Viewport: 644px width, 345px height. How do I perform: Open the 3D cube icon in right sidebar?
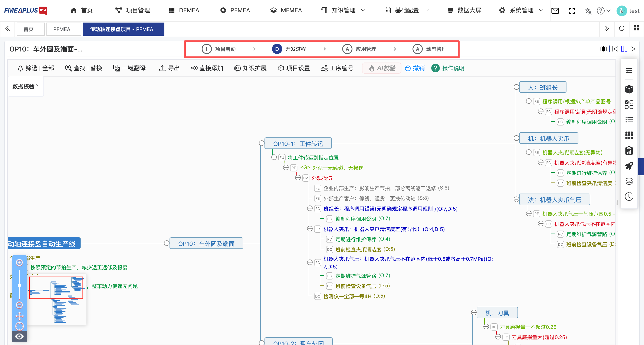pyautogui.click(x=629, y=89)
